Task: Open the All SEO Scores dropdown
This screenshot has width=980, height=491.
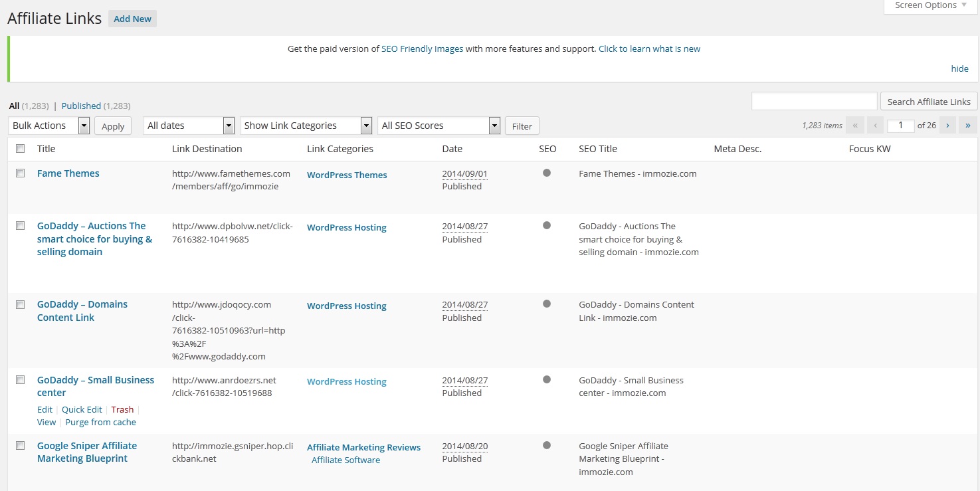Action: tap(439, 126)
